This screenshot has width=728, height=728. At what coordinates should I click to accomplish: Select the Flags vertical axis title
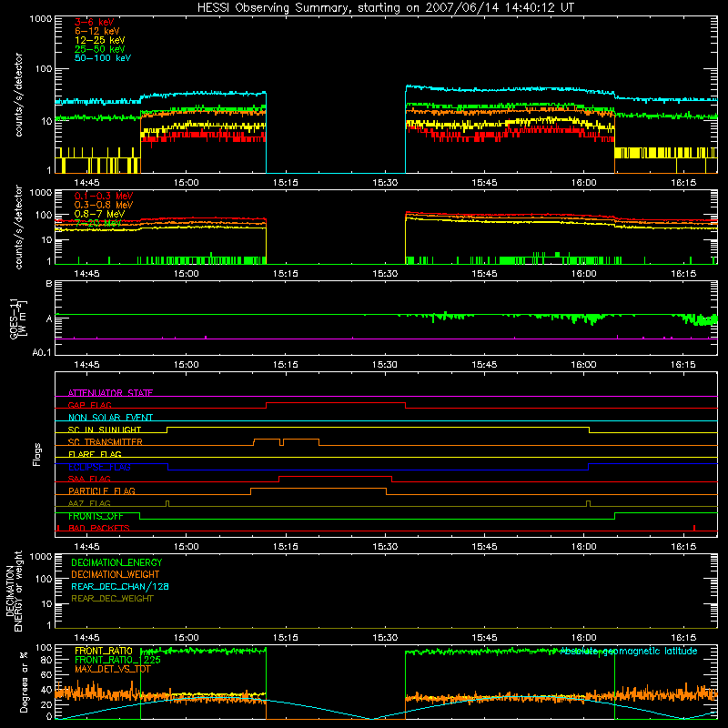(37, 454)
